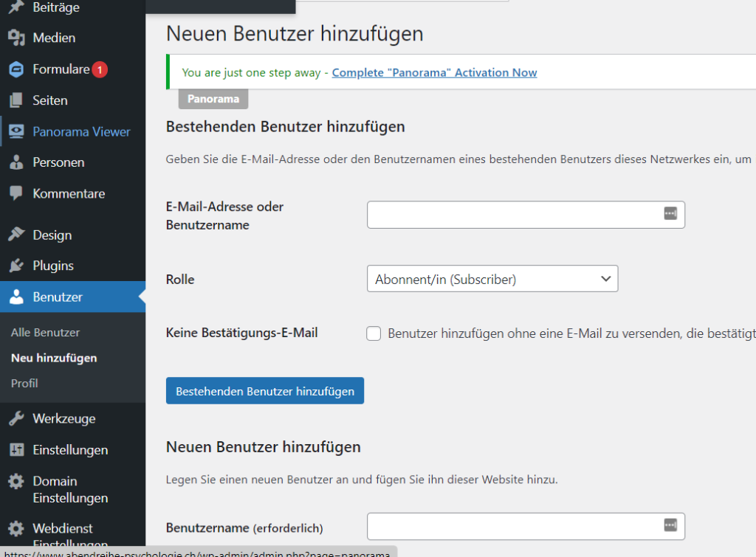This screenshot has height=557, width=756.
Task: Click the Seiten pages icon
Action: (x=16, y=100)
